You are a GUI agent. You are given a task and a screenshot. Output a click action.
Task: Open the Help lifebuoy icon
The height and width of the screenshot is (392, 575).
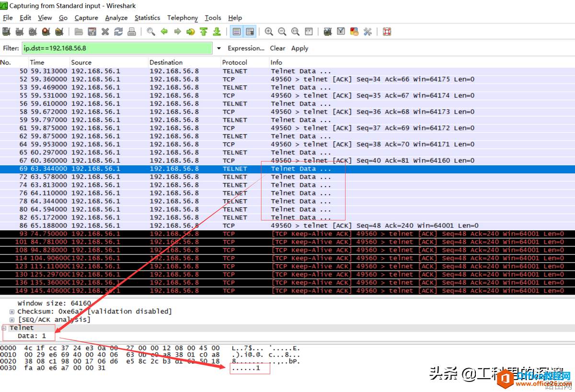(x=387, y=32)
